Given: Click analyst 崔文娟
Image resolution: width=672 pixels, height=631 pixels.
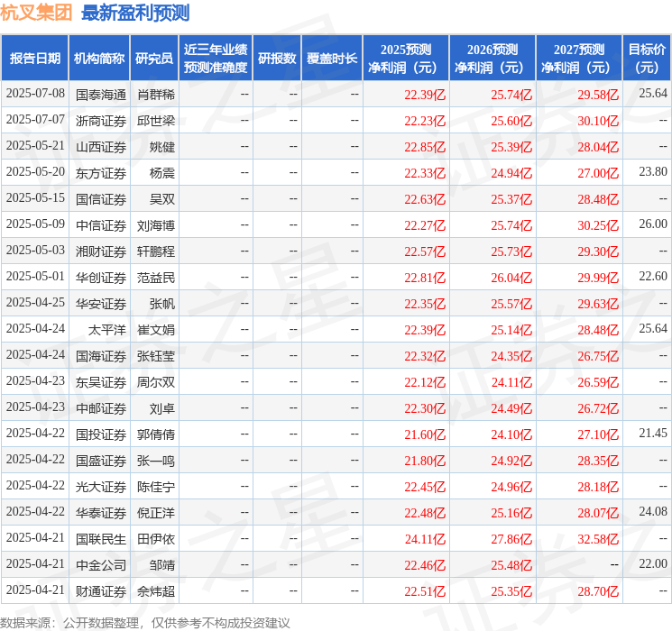Looking at the screenshot, I should pos(156,330).
